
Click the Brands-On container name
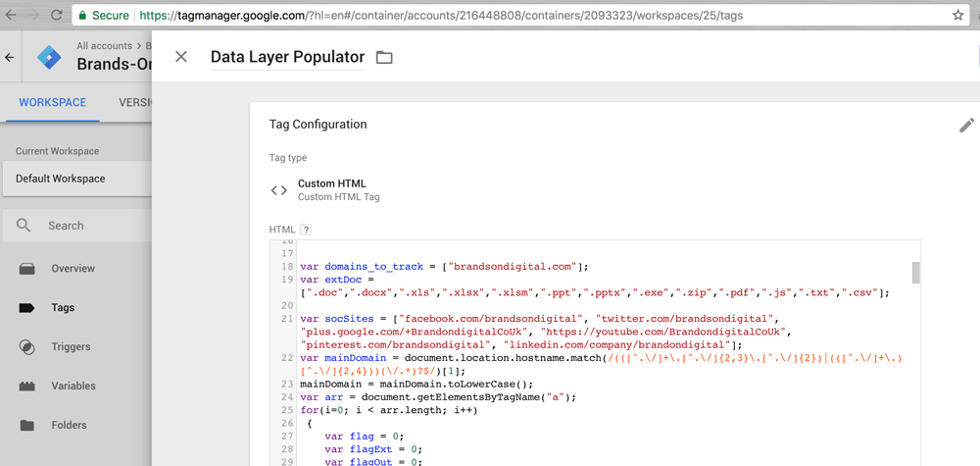[115, 64]
